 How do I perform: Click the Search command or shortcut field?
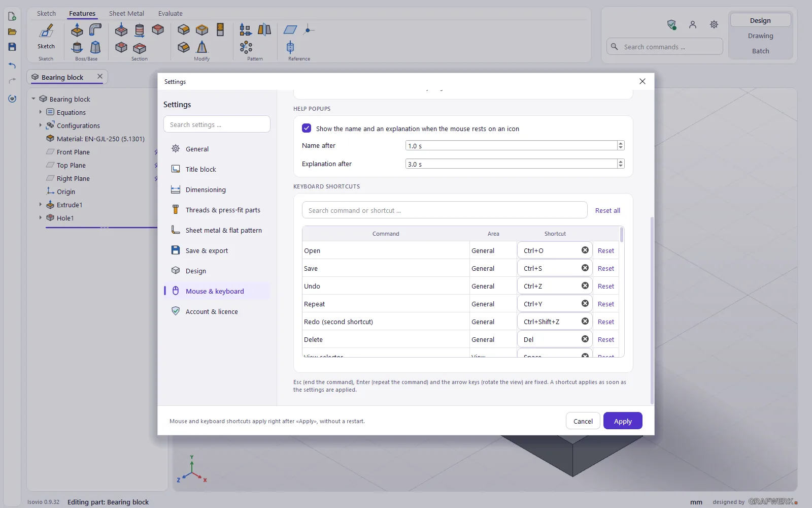click(x=445, y=210)
